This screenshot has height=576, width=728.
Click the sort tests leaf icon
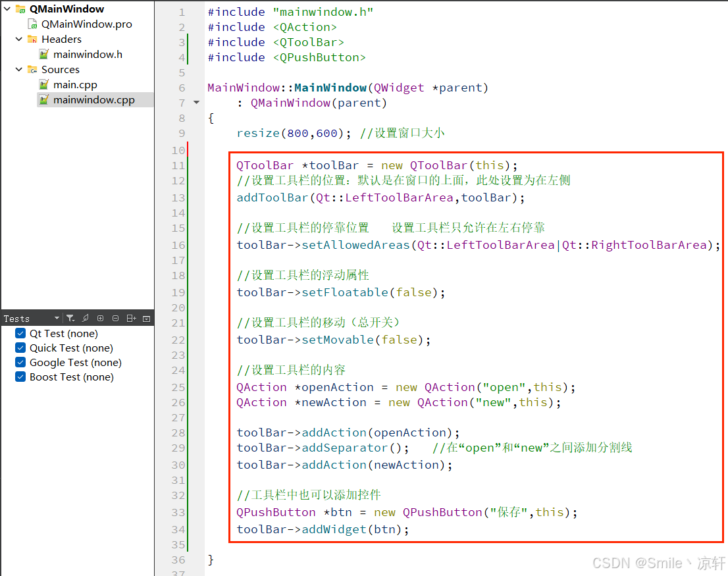tap(86, 319)
